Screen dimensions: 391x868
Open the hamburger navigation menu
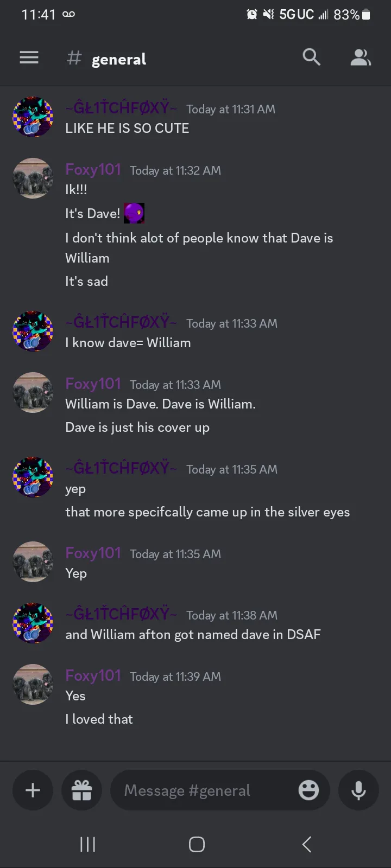point(29,58)
